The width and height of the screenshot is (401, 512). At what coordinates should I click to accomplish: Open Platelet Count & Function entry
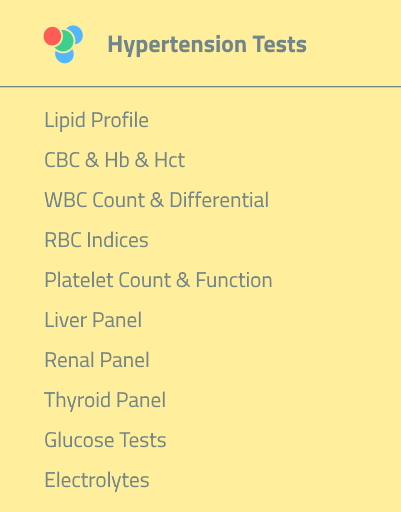click(x=158, y=280)
